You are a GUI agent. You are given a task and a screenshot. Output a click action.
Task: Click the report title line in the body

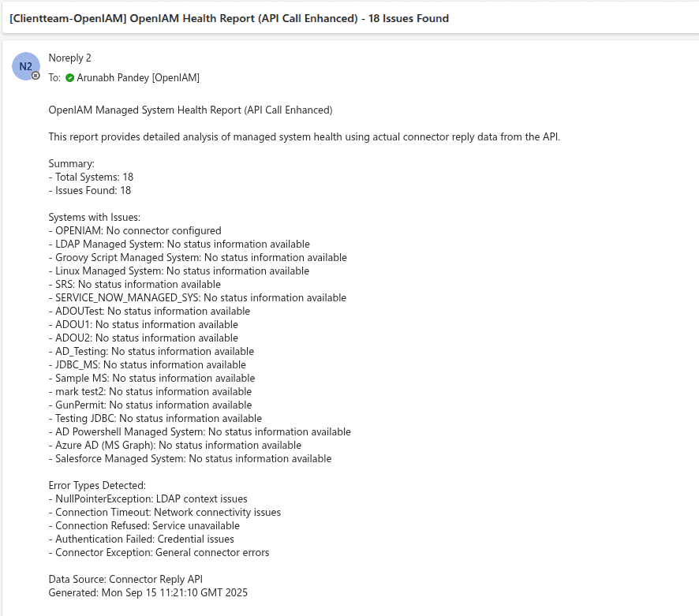point(190,110)
